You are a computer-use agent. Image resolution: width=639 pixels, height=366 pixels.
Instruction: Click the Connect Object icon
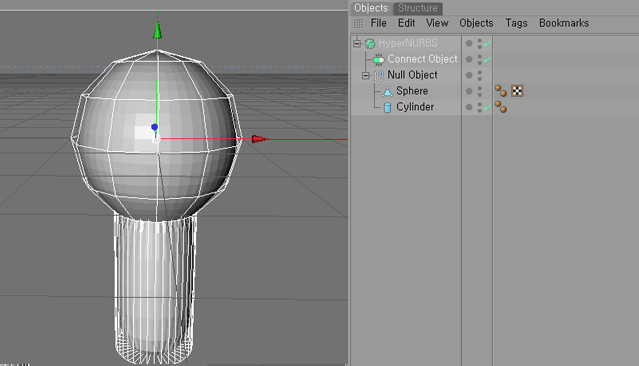point(379,60)
